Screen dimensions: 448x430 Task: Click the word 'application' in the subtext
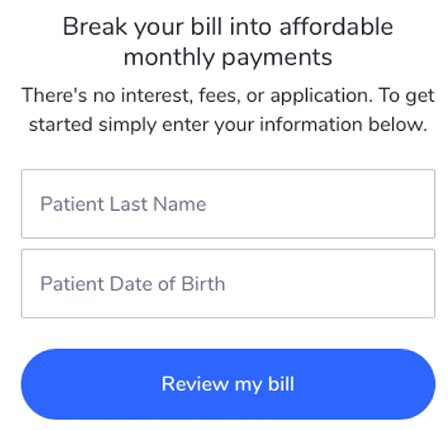pos(321,96)
